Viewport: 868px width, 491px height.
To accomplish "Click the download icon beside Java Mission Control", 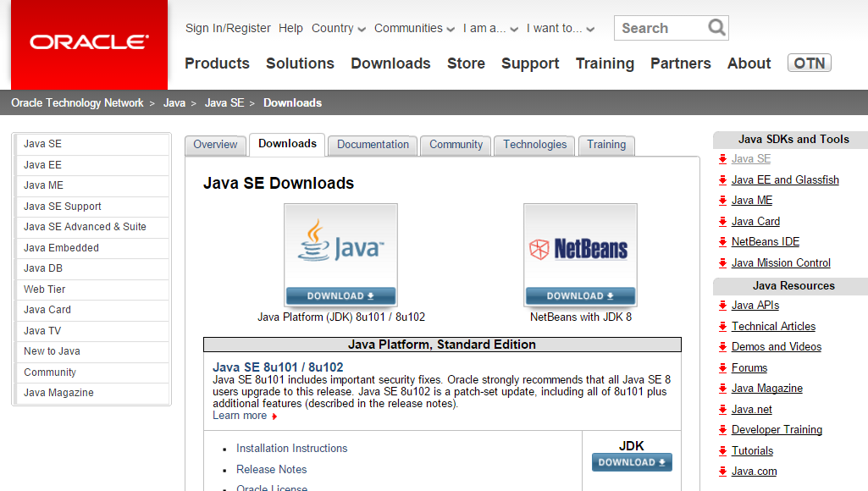I will click(722, 263).
